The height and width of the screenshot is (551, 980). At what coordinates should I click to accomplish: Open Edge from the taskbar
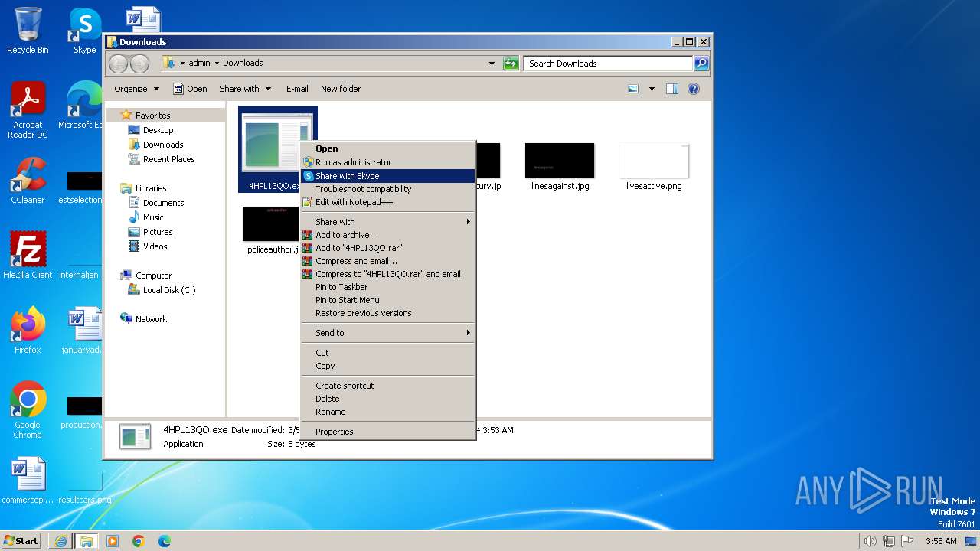(165, 541)
